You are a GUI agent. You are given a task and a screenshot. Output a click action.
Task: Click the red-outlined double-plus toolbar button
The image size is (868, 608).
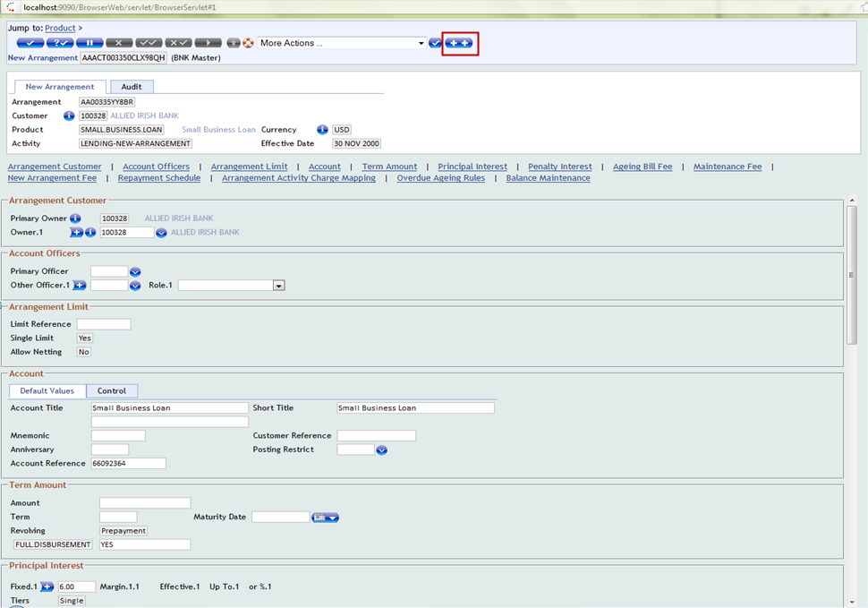(460, 43)
